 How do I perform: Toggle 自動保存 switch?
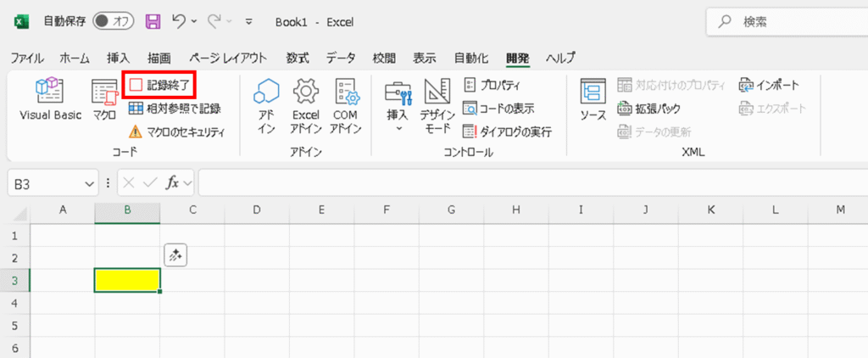click(113, 21)
